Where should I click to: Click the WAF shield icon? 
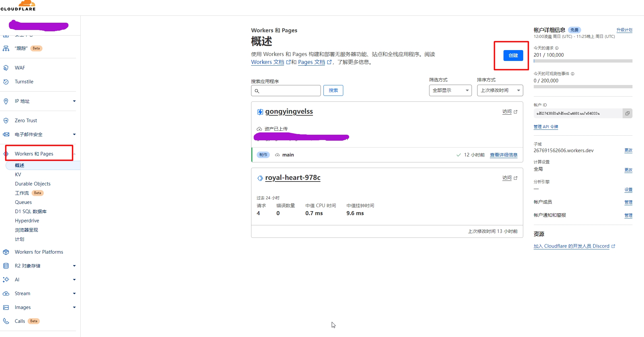pos(6,68)
